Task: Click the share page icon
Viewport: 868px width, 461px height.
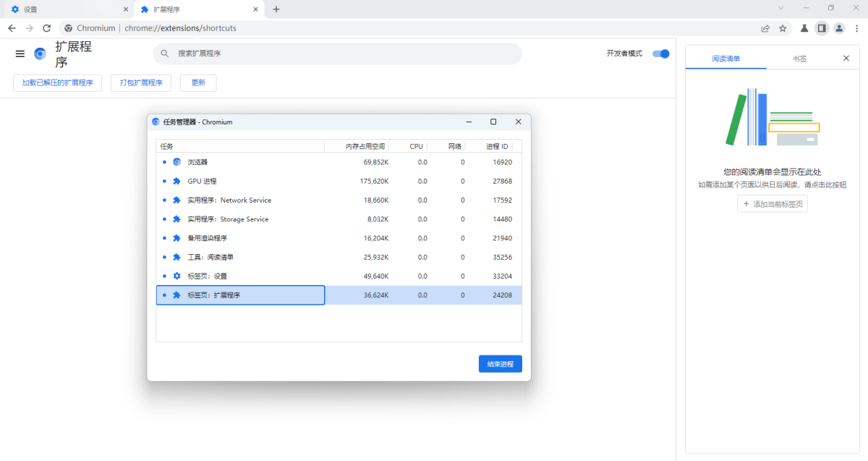Action: (x=765, y=28)
